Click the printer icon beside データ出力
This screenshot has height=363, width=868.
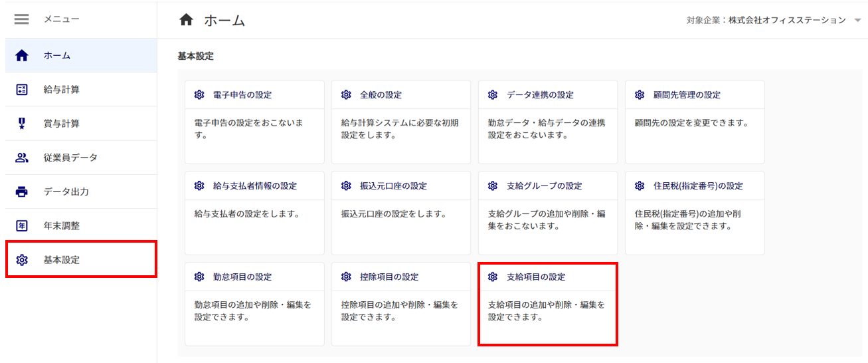pyautogui.click(x=22, y=192)
